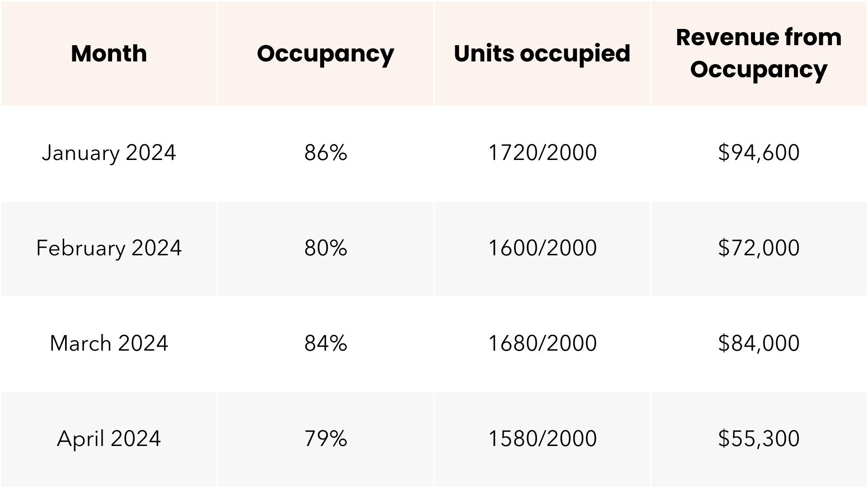Image resolution: width=868 pixels, height=488 pixels.
Task: Select the 84% occupancy cell
Action: click(x=325, y=343)
